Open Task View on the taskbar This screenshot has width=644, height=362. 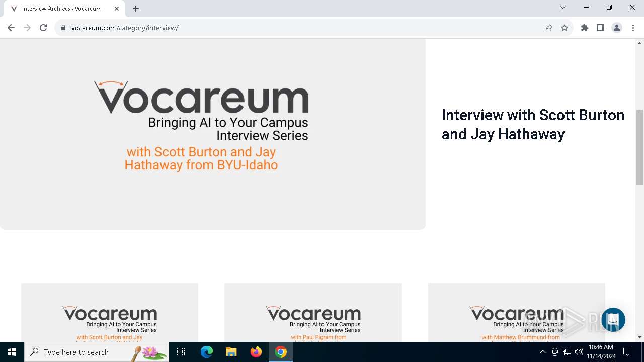click(x=181, y=352)
